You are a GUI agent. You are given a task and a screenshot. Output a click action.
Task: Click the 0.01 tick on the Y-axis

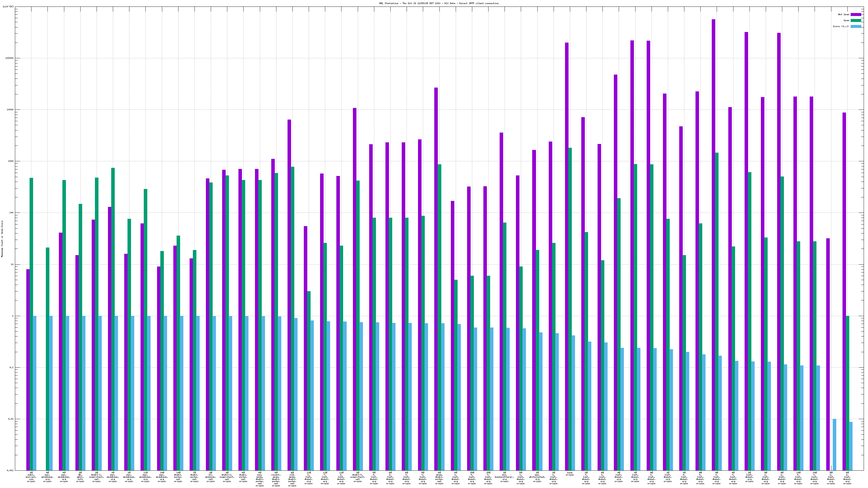pos(11,419)
